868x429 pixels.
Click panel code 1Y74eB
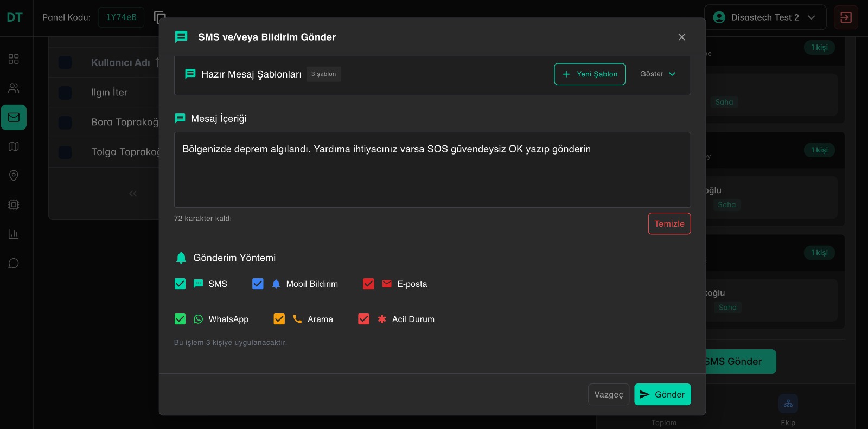coord(121,17)
